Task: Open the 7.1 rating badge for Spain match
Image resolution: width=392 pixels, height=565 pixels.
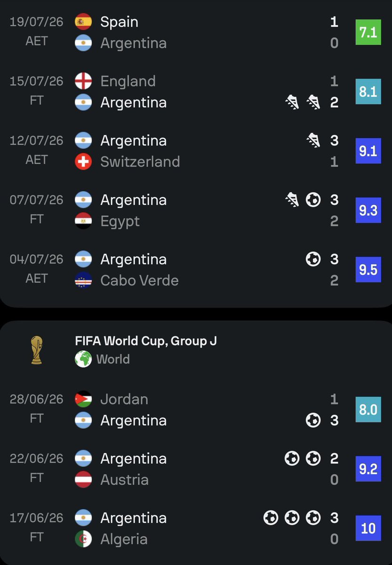Action: (368, 32)
